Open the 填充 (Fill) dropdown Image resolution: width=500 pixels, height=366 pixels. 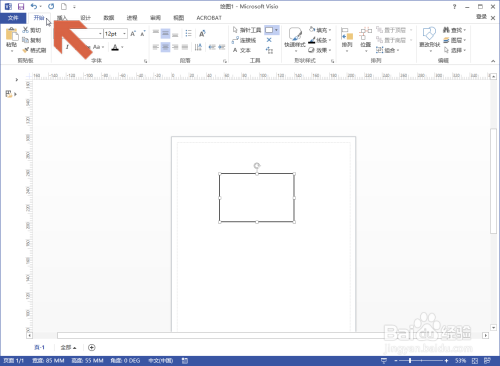point(320,30)
